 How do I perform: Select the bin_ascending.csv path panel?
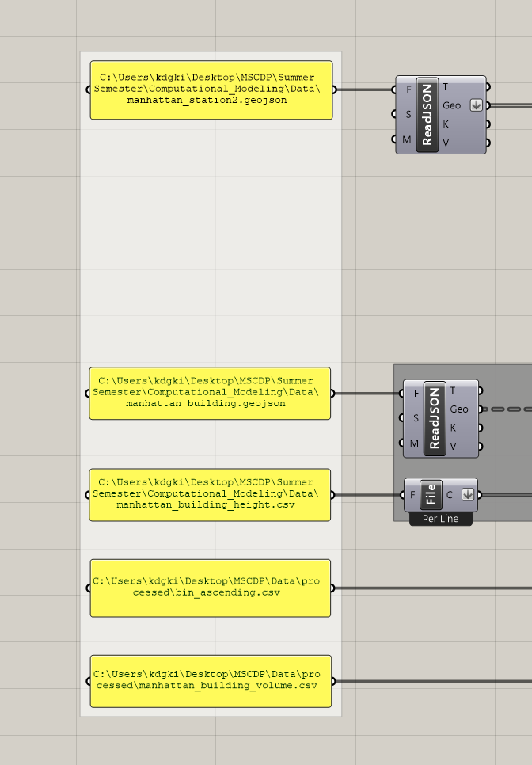(x=210, y=588)
